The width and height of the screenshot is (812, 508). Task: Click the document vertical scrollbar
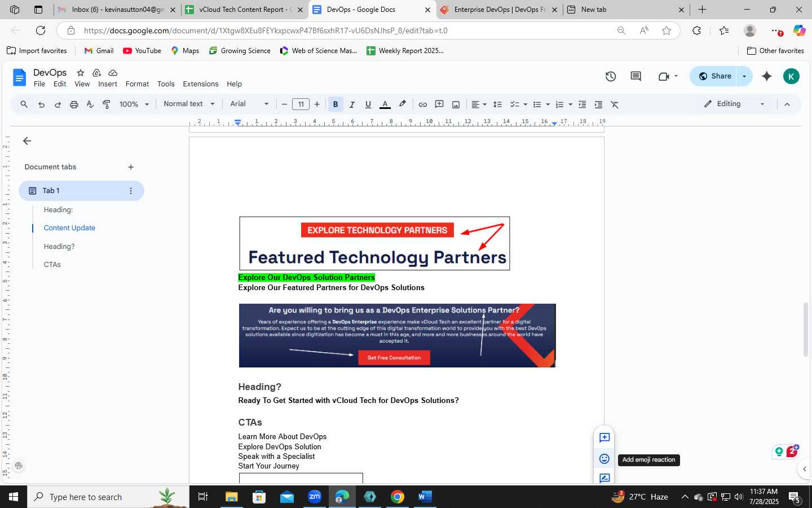[805, 329]
